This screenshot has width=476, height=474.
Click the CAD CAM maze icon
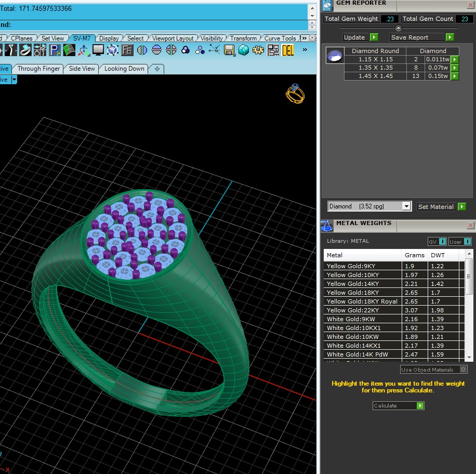(x=273, y=50)
